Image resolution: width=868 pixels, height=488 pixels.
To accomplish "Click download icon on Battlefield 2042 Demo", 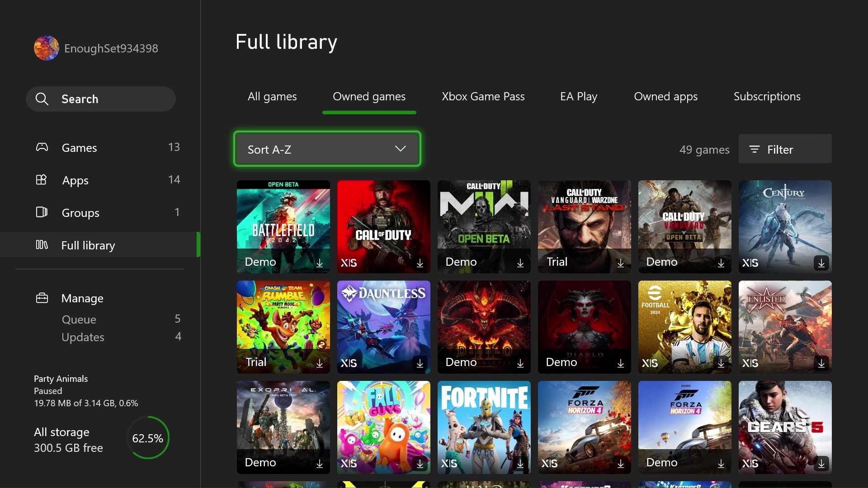I will 320,263.
